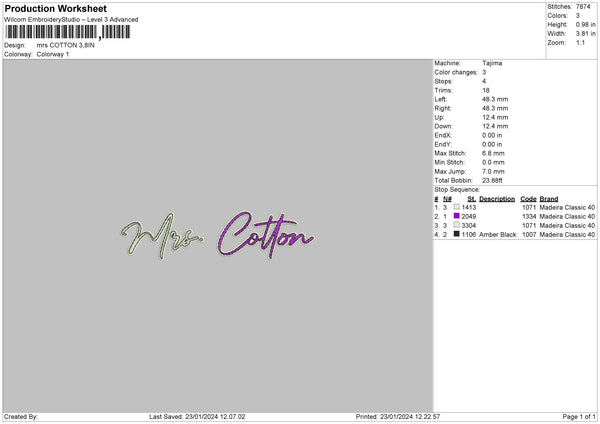Click the Width value 3.81 in
Screen dimensions: 600x424
[x=586, y=34]
